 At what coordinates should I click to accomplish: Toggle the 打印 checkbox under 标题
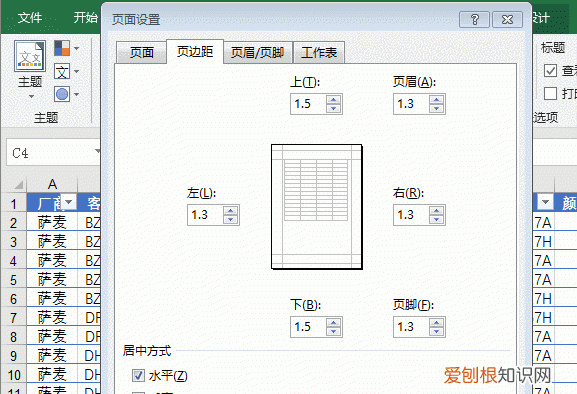point(550,93)
